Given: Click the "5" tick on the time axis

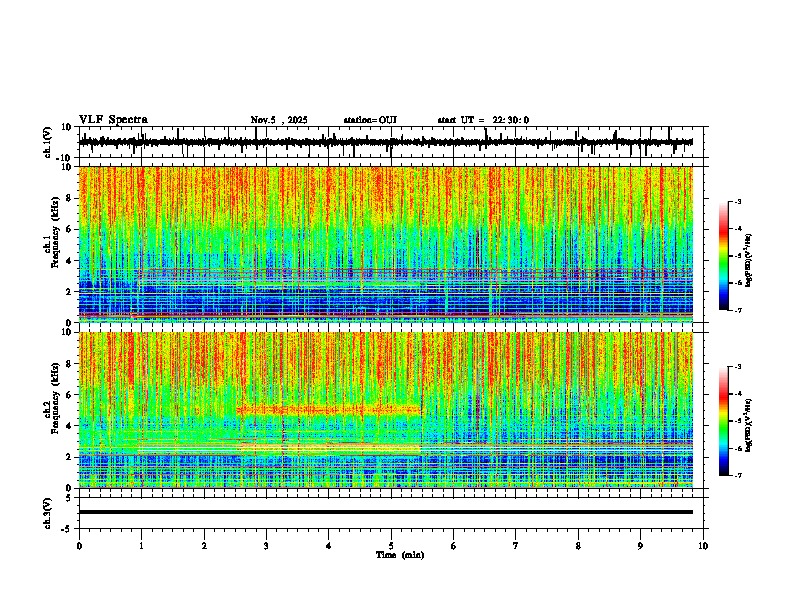Looking at the screenshot, I should coord(391,546).
